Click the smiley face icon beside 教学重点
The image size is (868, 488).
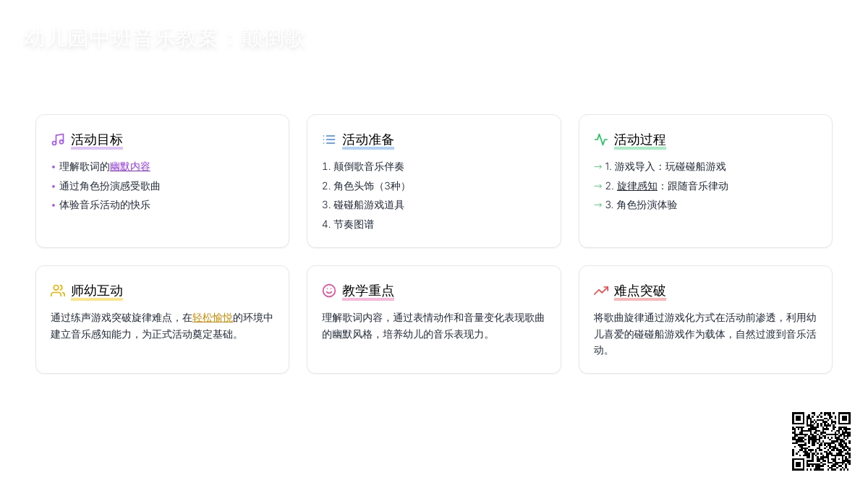(329, 291)
